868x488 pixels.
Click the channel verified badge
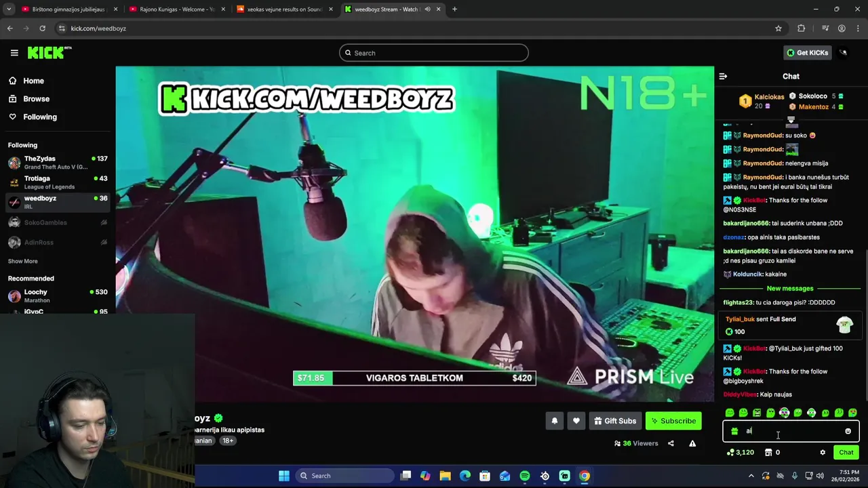click(x=218, y=418)
